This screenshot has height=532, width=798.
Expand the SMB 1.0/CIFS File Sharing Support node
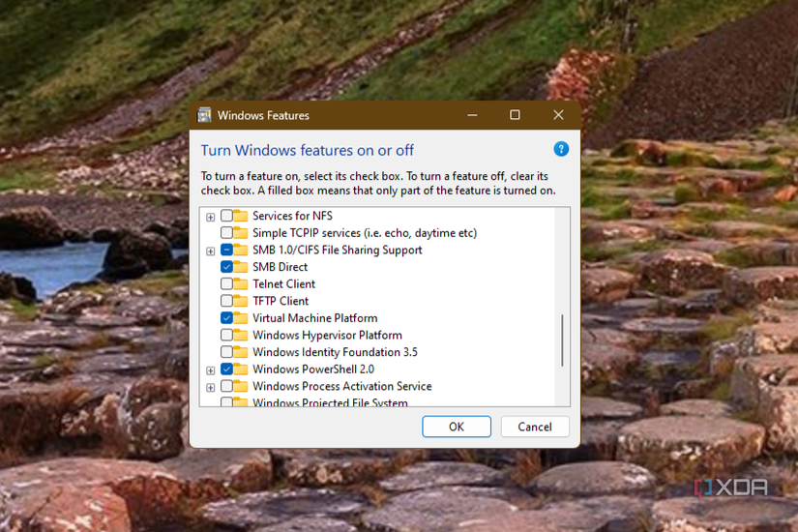pos(210,251)
